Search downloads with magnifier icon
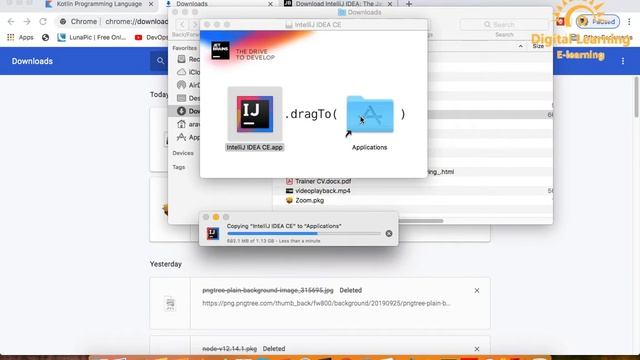The height and width of the screenshot is (360, 640). click(x=160, y=61)
